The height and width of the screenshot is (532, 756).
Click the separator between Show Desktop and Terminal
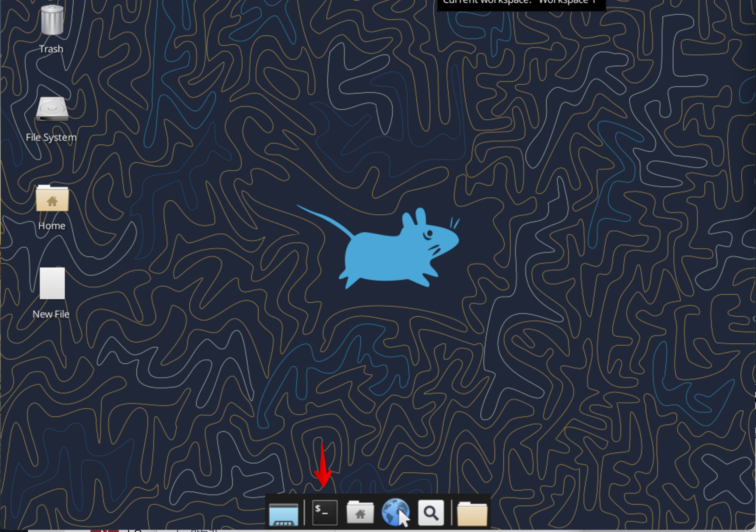304,512
